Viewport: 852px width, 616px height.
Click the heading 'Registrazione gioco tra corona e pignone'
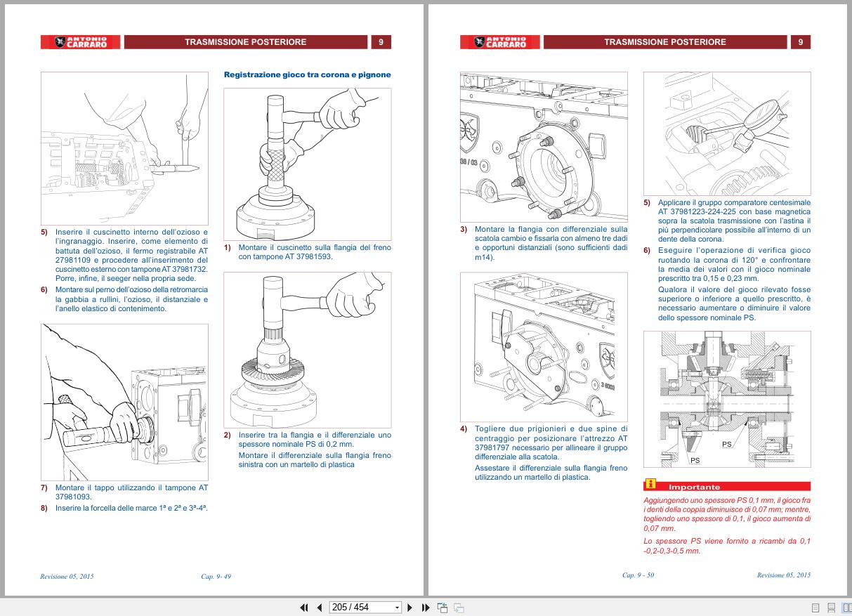[x=307, y=74]
